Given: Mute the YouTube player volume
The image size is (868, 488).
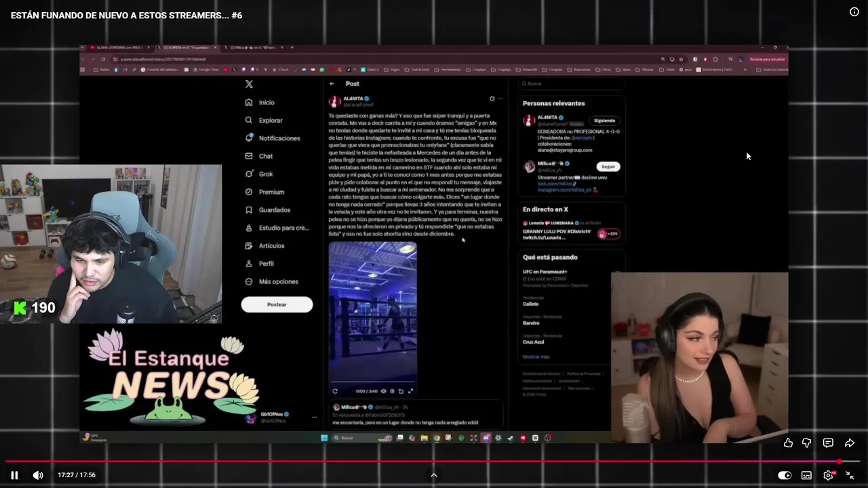Looking at the screenshot, I should (38, 475).
